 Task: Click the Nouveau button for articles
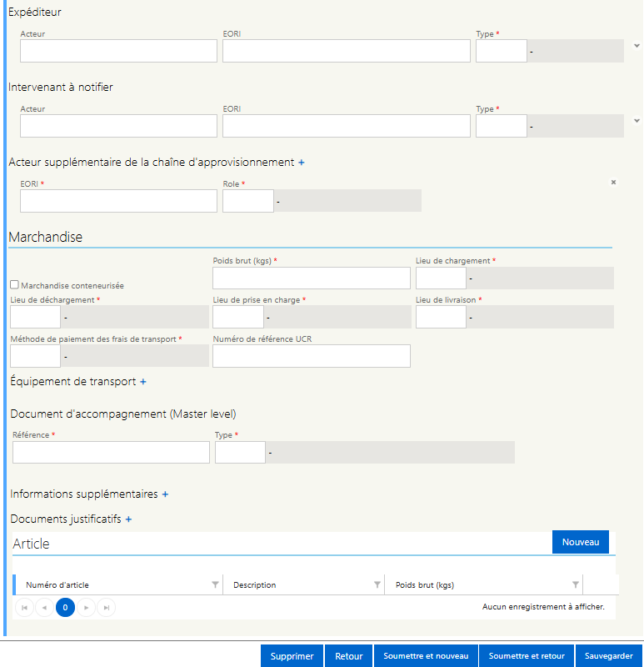[x=580, y=542]
